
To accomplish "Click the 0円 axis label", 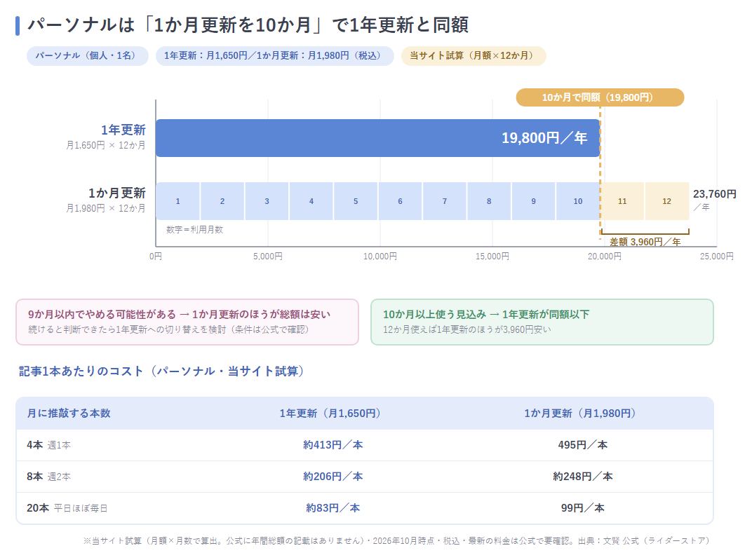I will tap(156, 257).
